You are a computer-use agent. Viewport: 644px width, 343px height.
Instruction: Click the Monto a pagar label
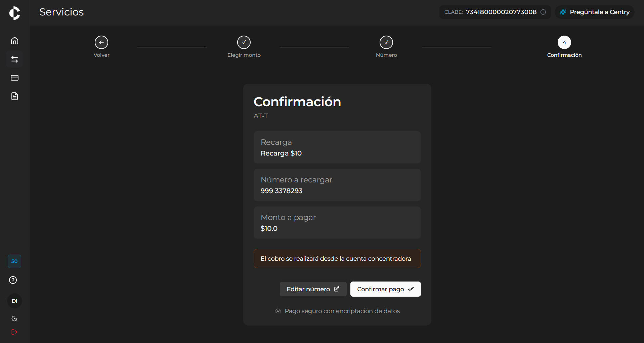click(x=288, y=218)
